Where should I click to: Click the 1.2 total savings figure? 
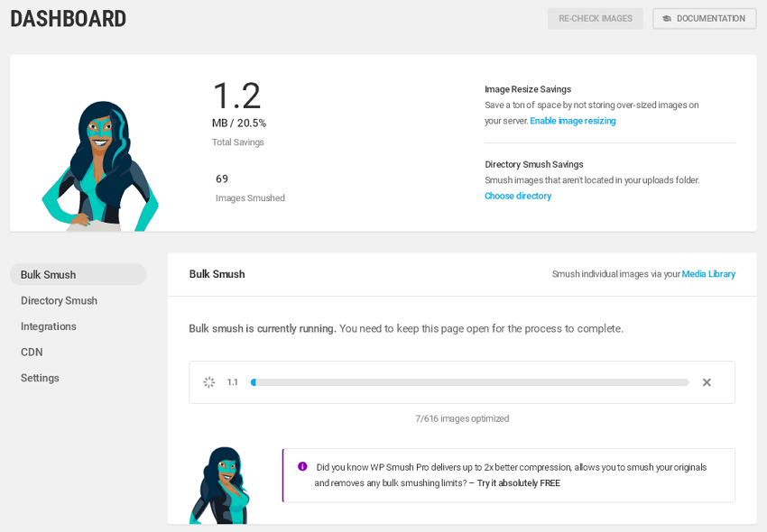237,96
